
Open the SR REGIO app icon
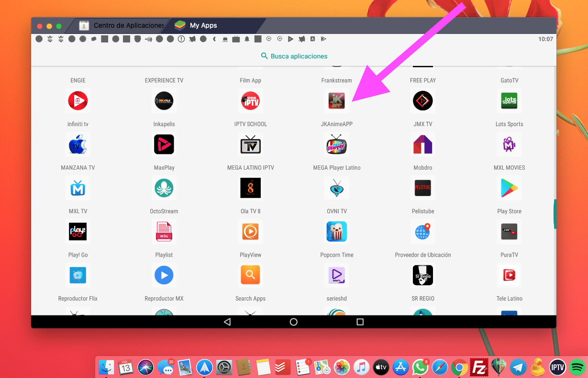423,275
